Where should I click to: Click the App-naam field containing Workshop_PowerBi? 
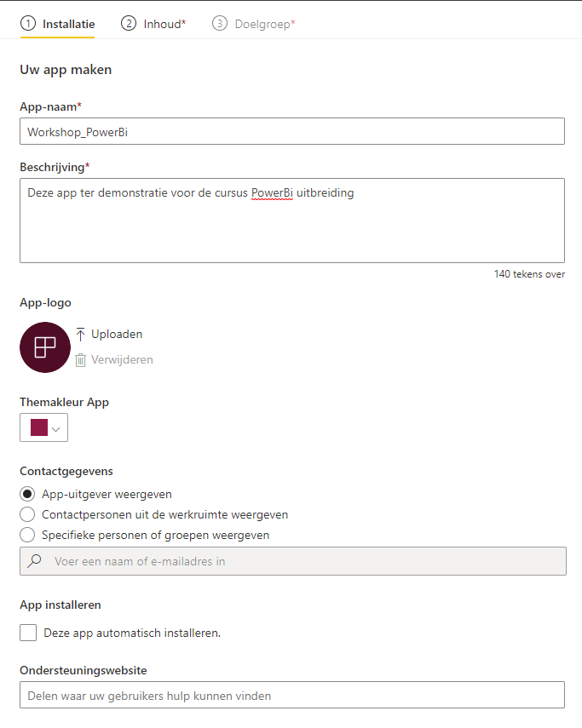pyautogui.click(x=292, y=131)
